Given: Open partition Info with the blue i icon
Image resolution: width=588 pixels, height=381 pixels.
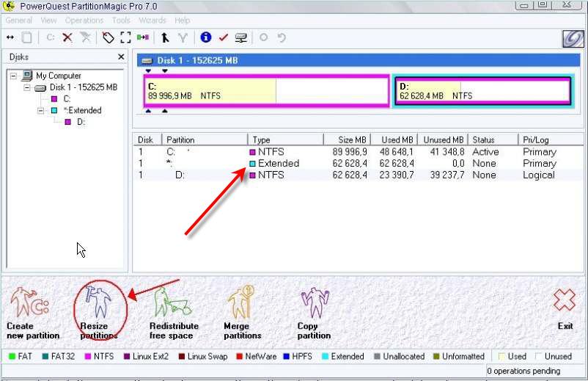Looking at the screenshot, I should [x=206, y=37].
